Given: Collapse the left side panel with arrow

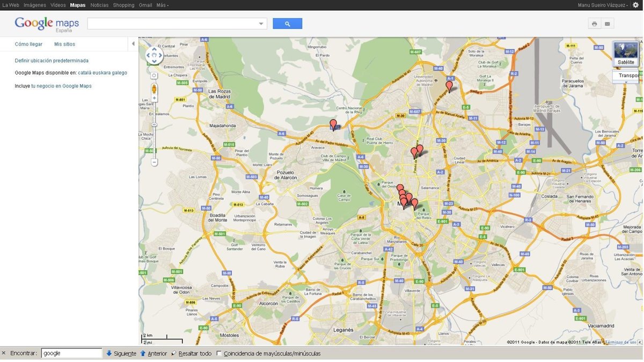Looking at the screenshot, I should 133,44.
